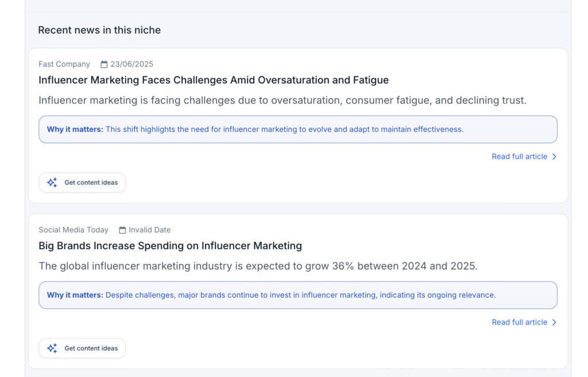Select the headline 'Influencer Marketing Faces Challenges Amid Oversaturation'
588x377 pixels.
click(213, 80)
